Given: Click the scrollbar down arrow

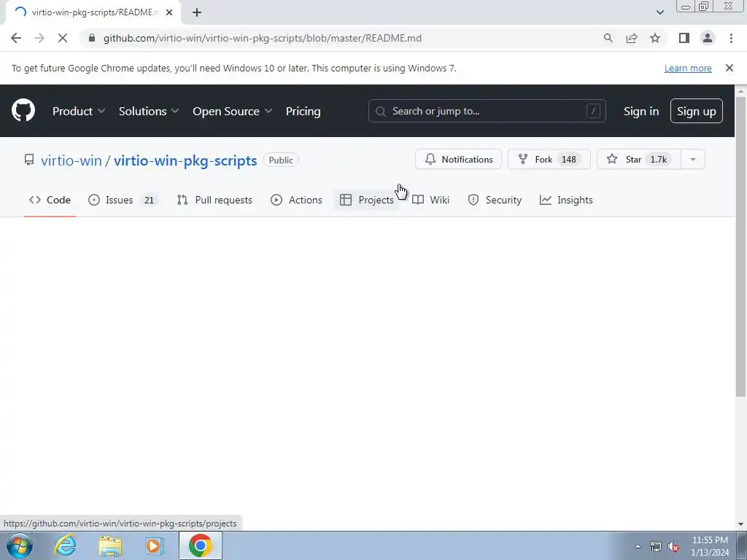Looking at the screenshot, I should (740, 524).
